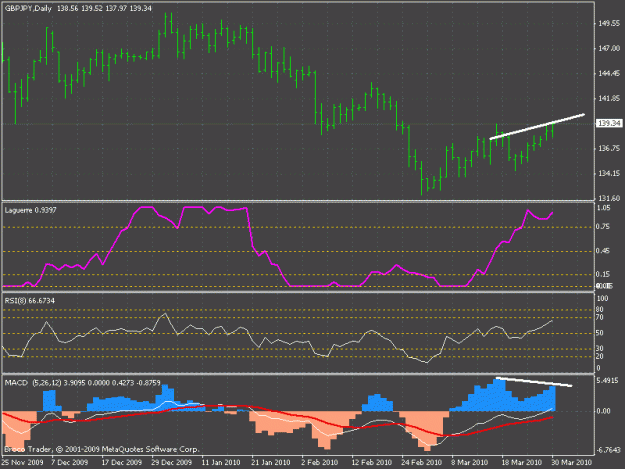Click the Laguerre 1.05 scale value
The width and height of the screenshot is (625, 469).
pos(603,208)
